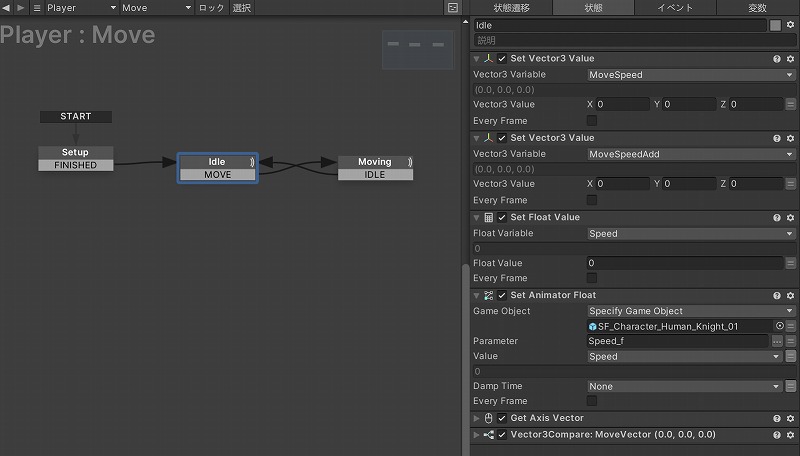Click the ロック toolbar button
This screenshot has width=800, height=456.
point(211,8)
